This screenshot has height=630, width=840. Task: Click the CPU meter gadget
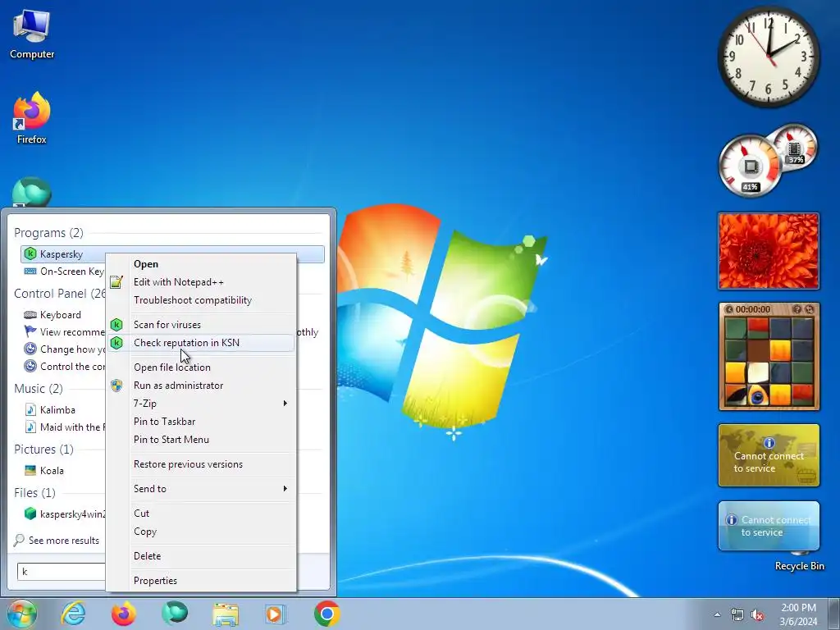750,166
